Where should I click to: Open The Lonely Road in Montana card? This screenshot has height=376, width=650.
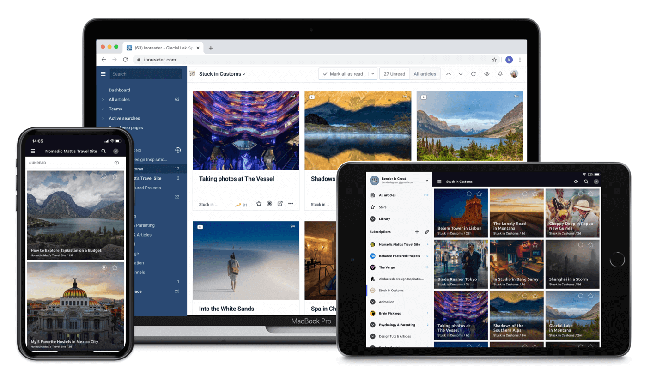(517, 213)
